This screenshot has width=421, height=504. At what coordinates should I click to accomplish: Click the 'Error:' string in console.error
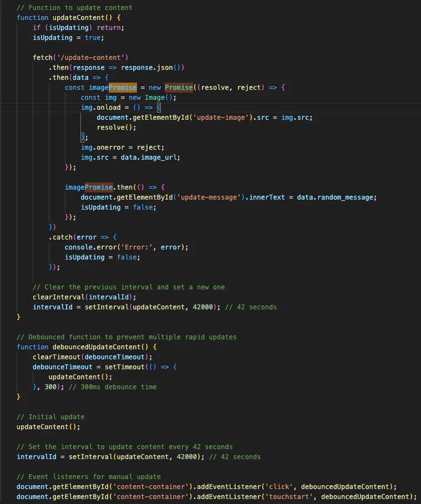(x=136, y=247)
